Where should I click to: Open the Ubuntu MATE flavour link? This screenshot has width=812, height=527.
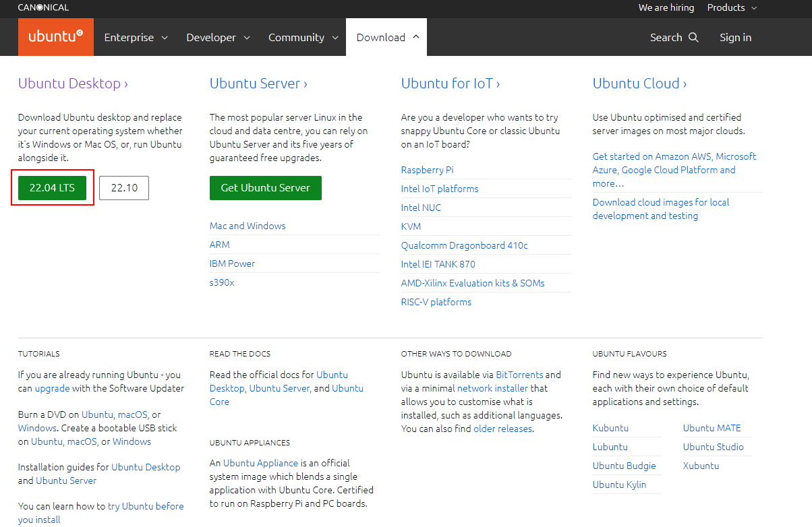coord(712,428)
